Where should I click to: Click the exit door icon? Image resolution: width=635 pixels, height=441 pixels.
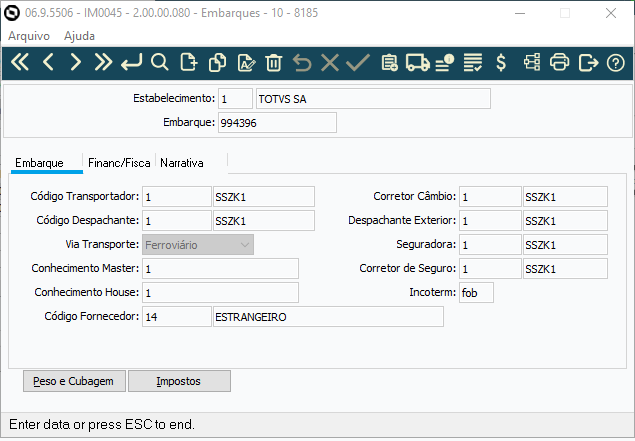(589, 63)
